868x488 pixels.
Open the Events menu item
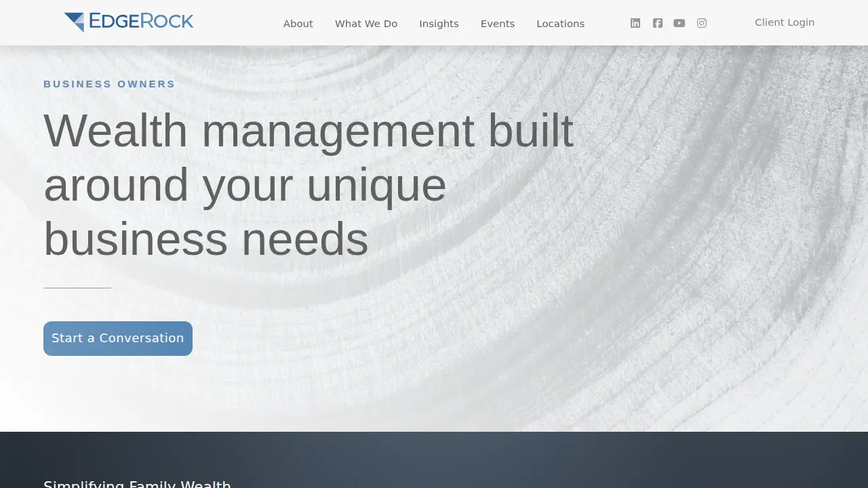(498, 24)
